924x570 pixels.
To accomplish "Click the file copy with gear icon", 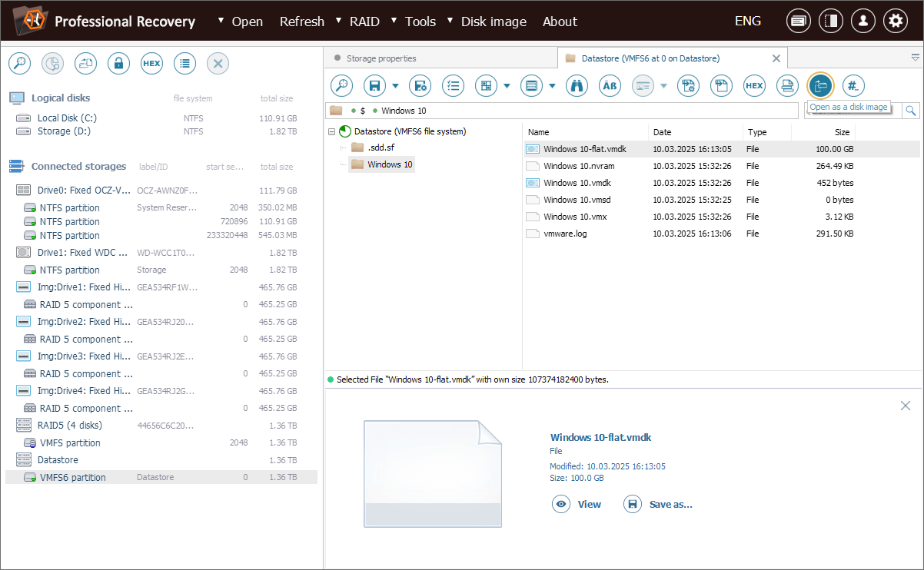I will click(688, 86).
